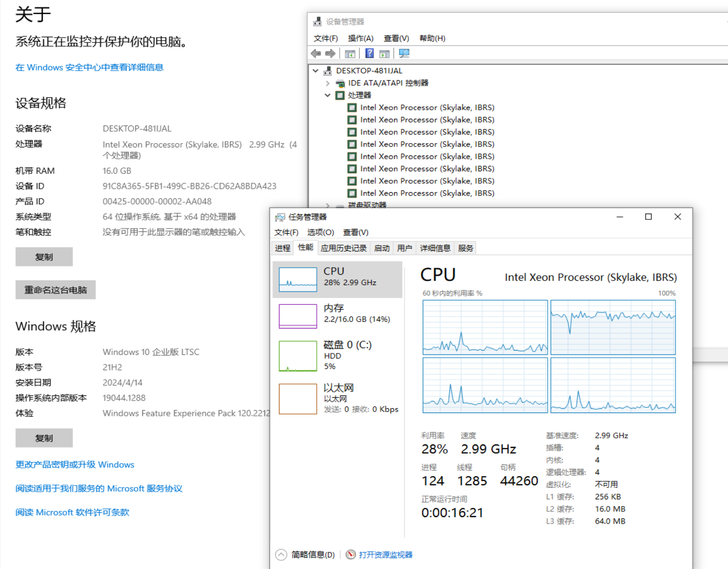The height and width of the screenshot is (569, 728).
Task: Click 虚拟化 value 不可用
Action: click(606, 485)
